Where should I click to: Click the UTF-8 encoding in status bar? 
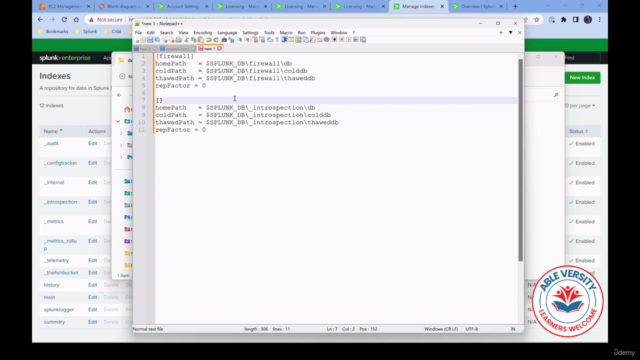pyautogui.click(x=471, y=329)
